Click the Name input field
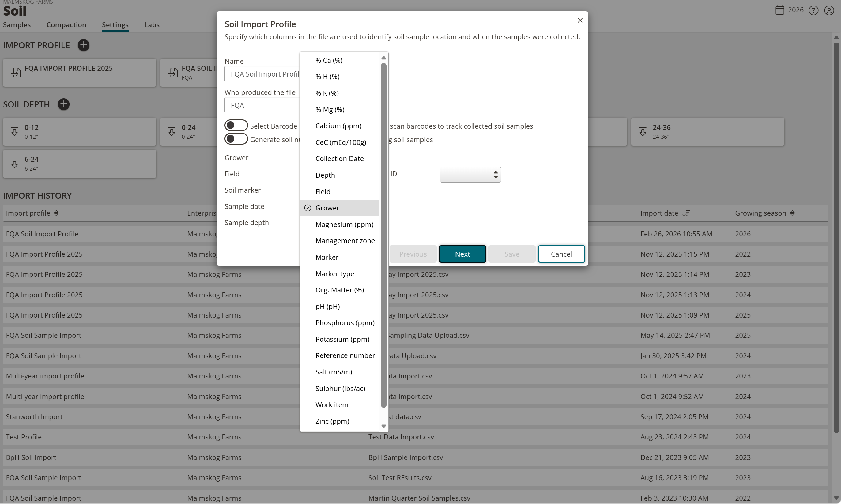Viewport: 841px width, 504px height. pos(262,74)
